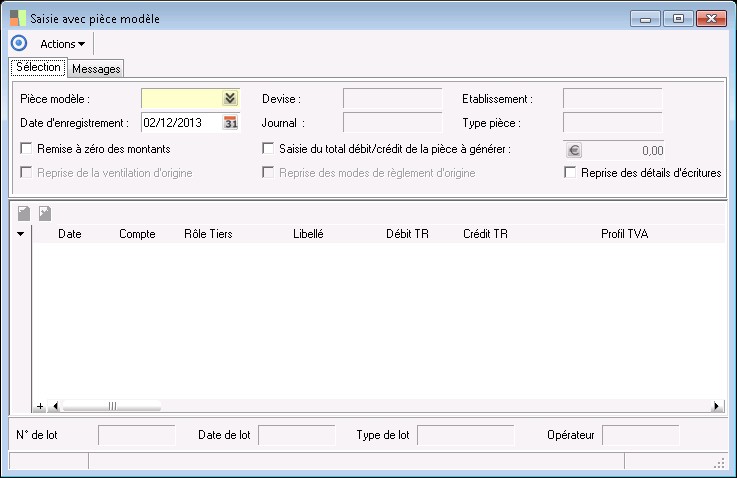
Task: Minimize the Saisie avec pièce modèle window
Action: (645, 19)
